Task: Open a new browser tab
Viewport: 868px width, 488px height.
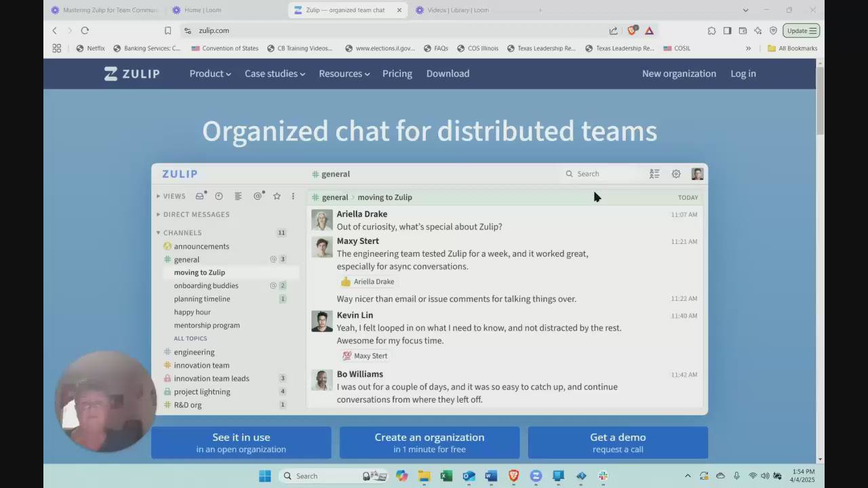Action: (540, 10)
